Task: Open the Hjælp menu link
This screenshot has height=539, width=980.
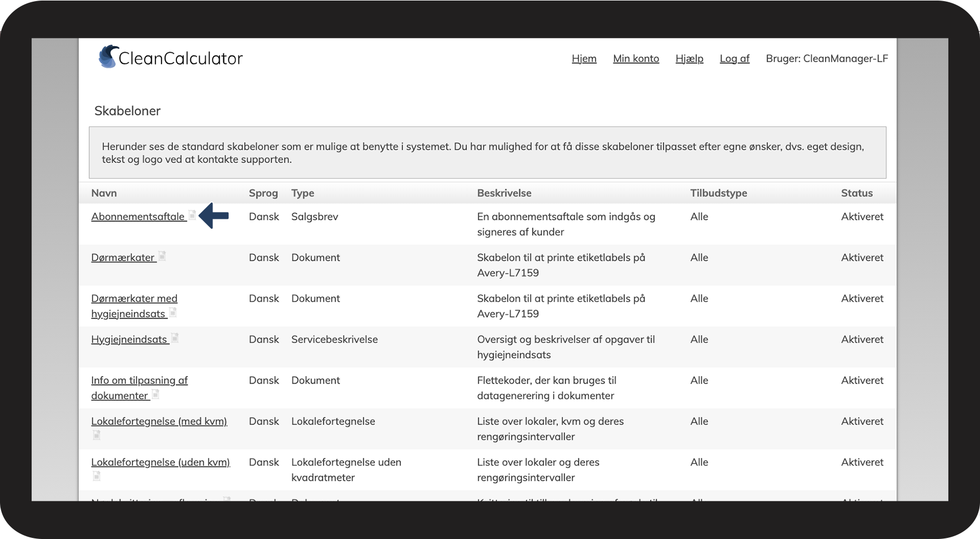Action: (689, 58)
